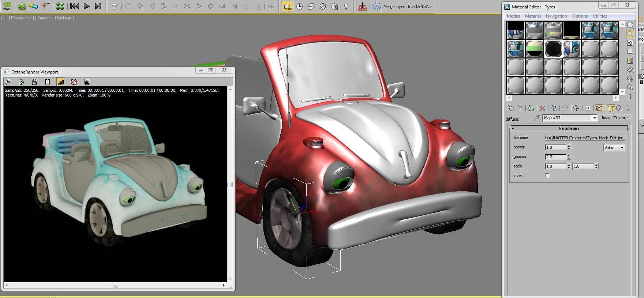Toggle the invert checkbox
Image resolution: width=644 pixels, height=298 pixels.
tap(547, 176)
